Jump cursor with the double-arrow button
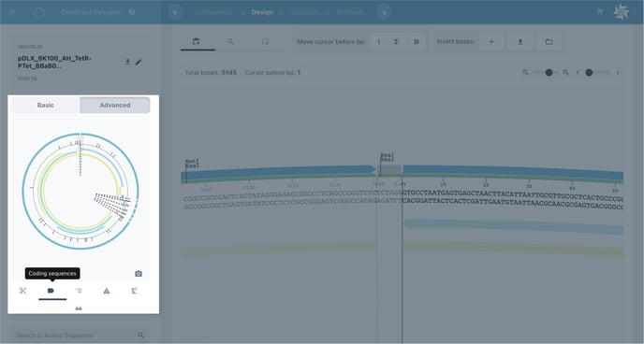Viewport: 644px width, 344px height. (x=416, y=41)
